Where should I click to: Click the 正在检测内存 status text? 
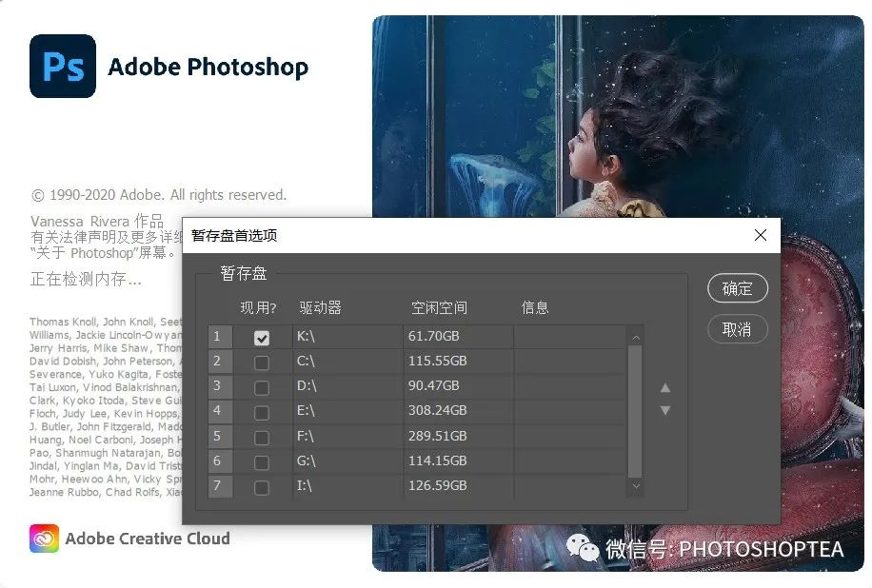[x=86, y=279]
